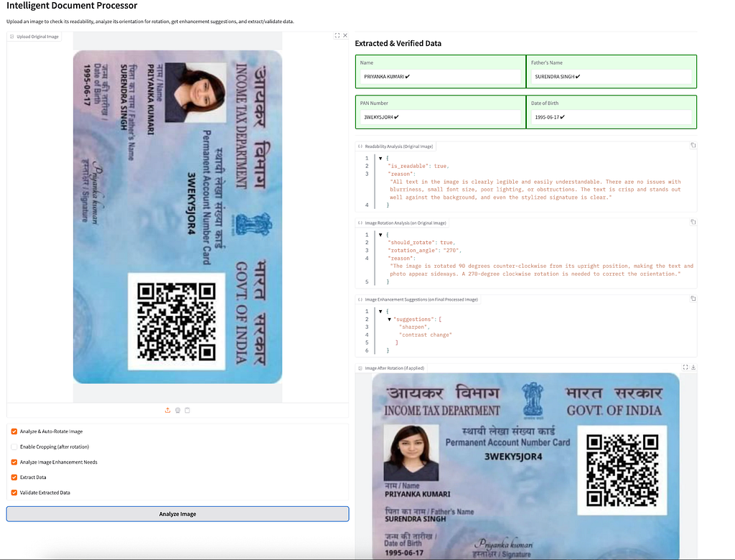Click the Extracted & Verified Data heading
The image size is (735, 560).
[398, 43]
